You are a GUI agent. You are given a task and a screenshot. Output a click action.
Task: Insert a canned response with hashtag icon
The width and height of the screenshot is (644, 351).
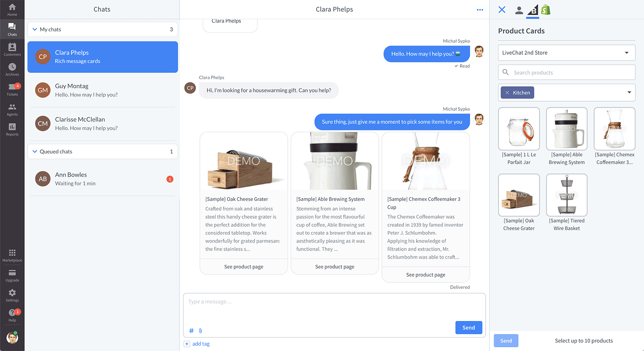191,331
